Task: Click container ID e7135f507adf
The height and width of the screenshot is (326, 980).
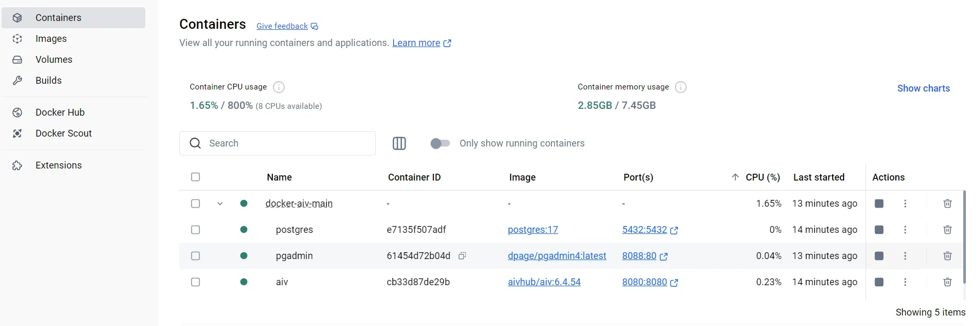Action: pos(417,230)
